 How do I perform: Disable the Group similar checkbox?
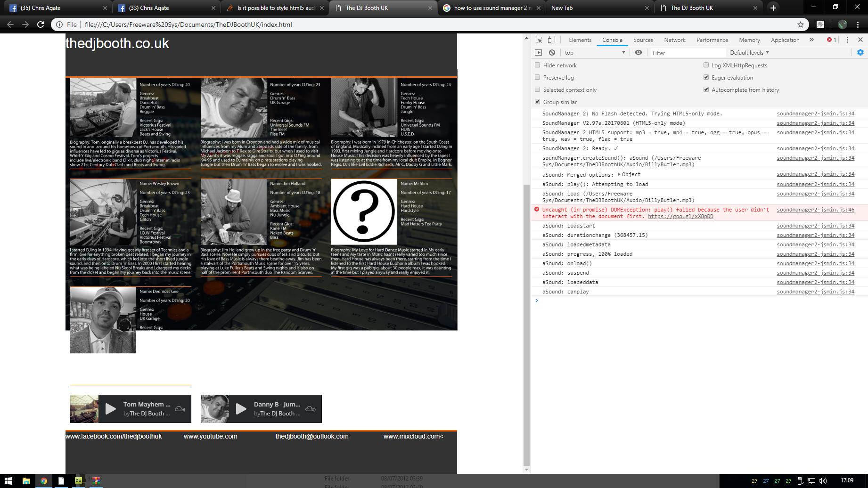[537, 102]
